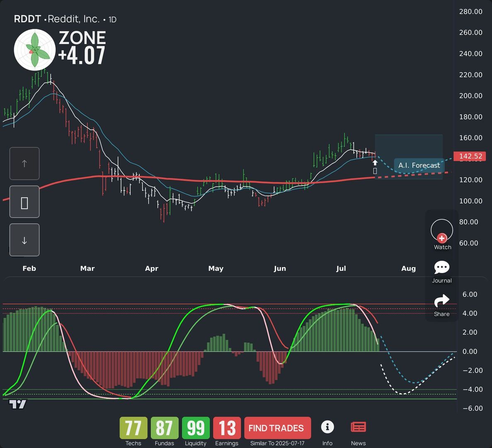Viewport: 492px width, 448px height.
Task: Click the Reddit, Inc. company name
Action: 73,19
